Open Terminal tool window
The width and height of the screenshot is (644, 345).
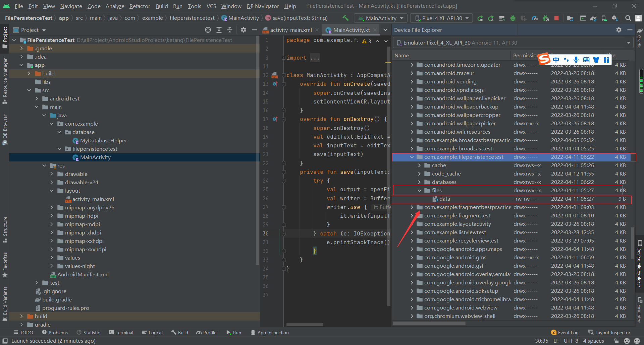(x=121, y=333)
